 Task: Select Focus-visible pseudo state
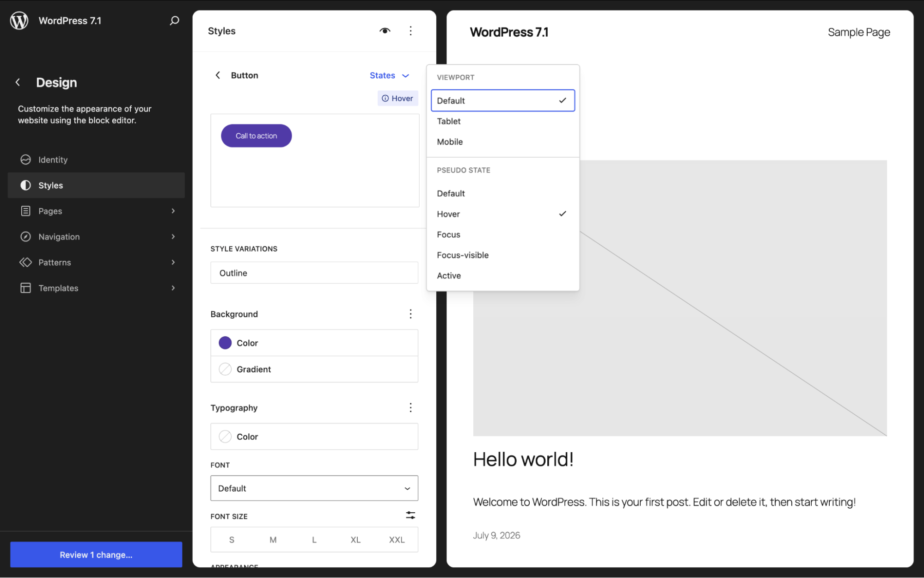[x=503, y=255]
